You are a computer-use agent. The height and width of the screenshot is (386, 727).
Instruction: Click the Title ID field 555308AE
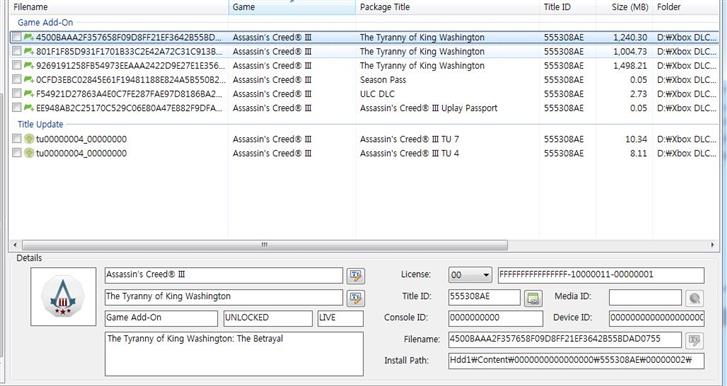484,297
